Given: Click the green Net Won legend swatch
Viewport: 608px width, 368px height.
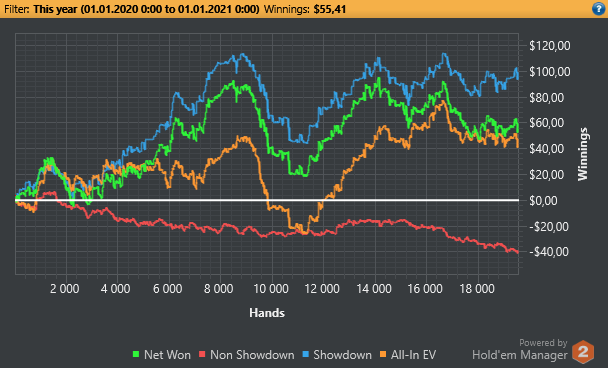Looking at the screenshot, I should (x=136, y=354).
